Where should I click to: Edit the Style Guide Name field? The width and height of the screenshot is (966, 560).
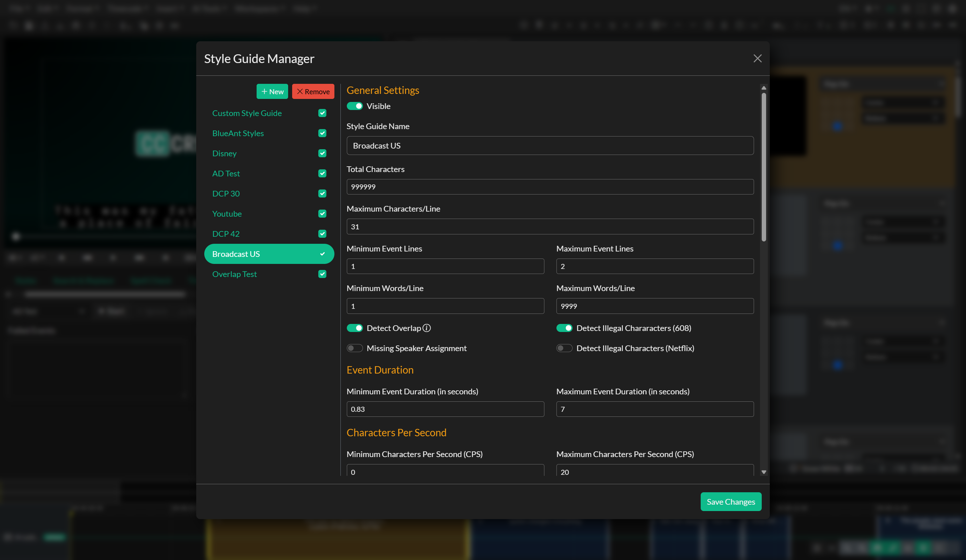550,146
